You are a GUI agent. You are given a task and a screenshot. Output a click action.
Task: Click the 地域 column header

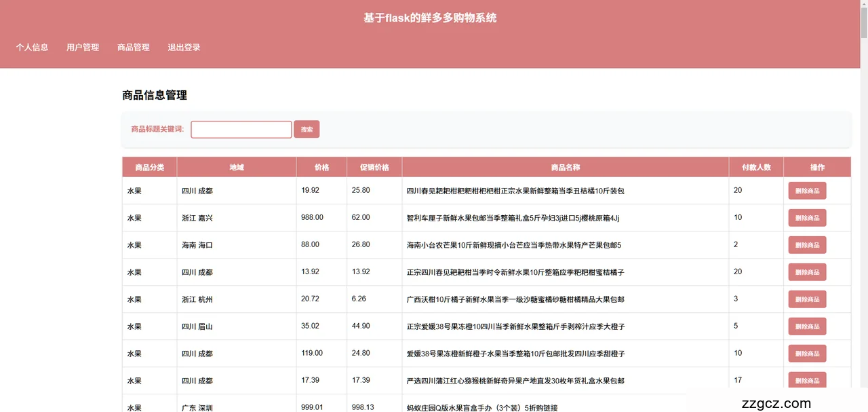click(x=237, y=167)
